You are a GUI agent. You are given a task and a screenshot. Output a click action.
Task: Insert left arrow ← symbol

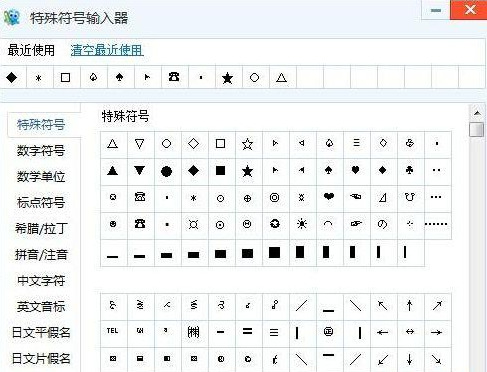(x=382, y=332)
